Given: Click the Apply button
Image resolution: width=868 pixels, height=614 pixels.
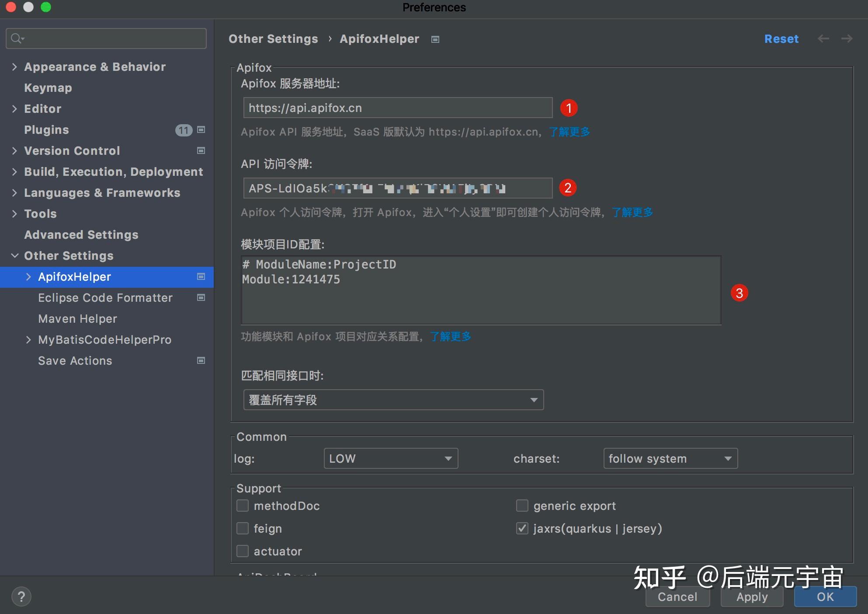Looking at the screenshot, I should [x=751, y=597].
